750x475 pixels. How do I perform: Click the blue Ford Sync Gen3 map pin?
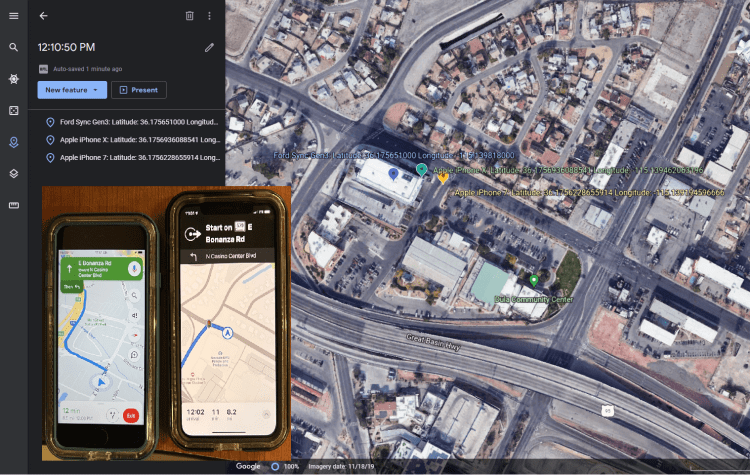(394, 174)
